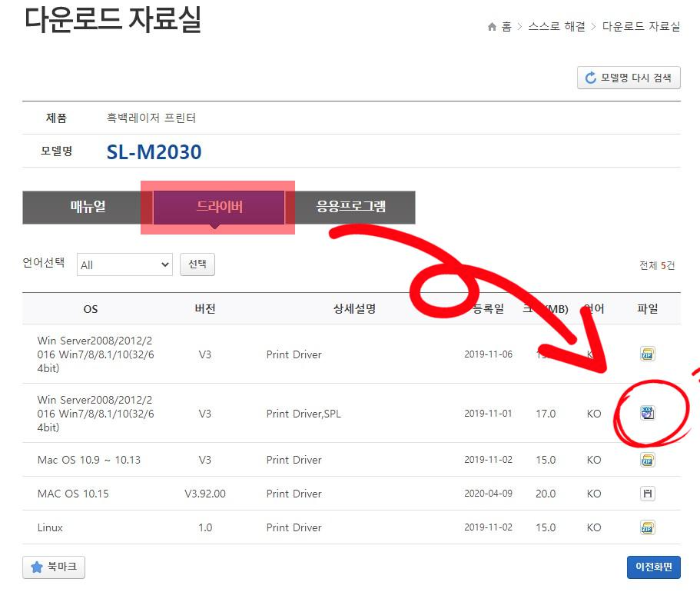700x592 pixels.
Task: Click the 버전 column header
Action: [x=205, y=309]
